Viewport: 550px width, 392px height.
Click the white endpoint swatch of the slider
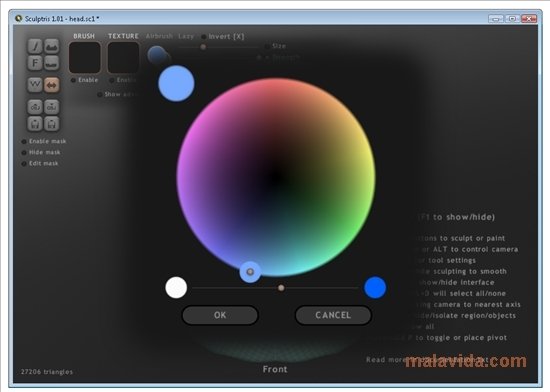point(176,288)
